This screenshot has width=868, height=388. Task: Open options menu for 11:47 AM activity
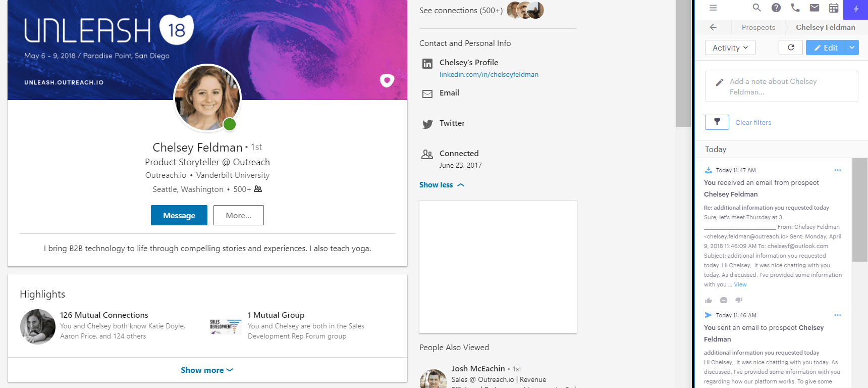click(x=838, y=170)
